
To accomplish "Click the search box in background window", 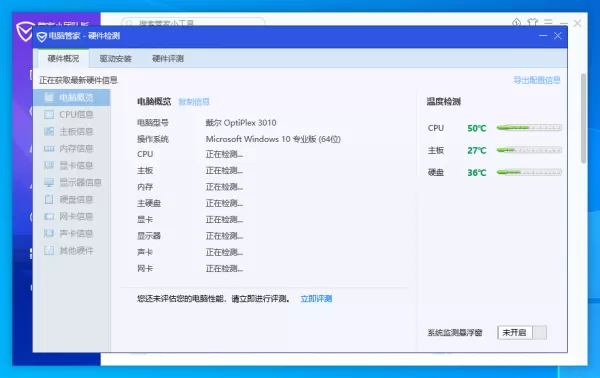I will click(193, 22).
